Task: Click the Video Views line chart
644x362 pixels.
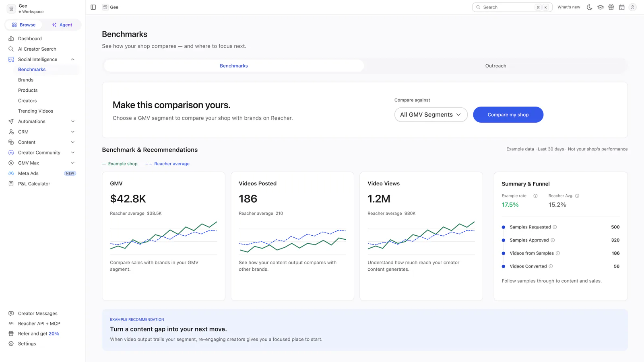Action: pyautogui.click(x=421, y=238)
